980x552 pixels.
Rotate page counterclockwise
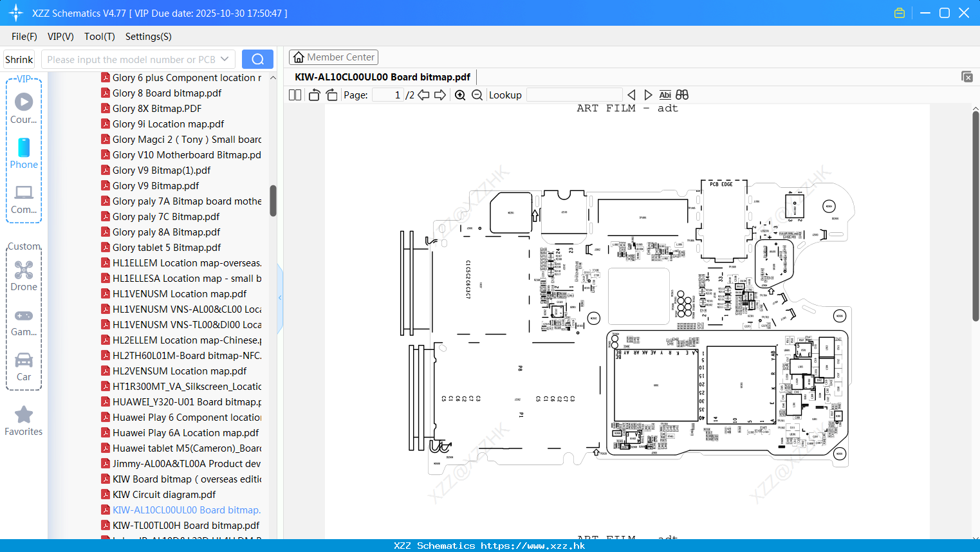314,95
